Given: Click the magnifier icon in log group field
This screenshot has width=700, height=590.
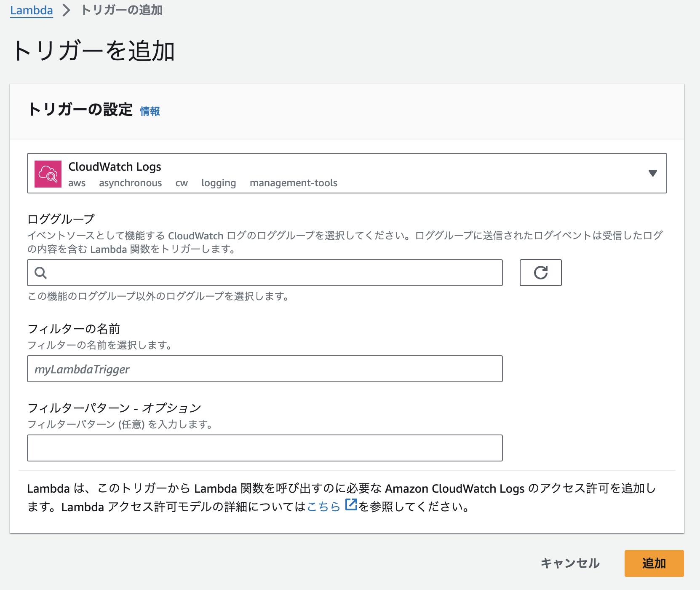Looking at the screenshot, I should 41,273.
